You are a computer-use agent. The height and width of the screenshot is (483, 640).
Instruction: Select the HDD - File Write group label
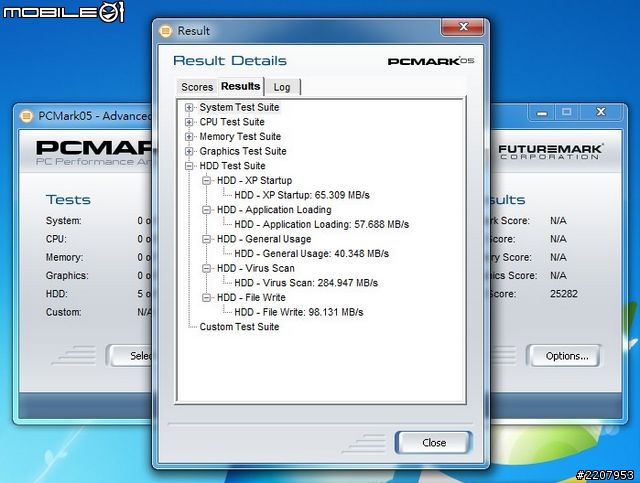click(251, 298)
